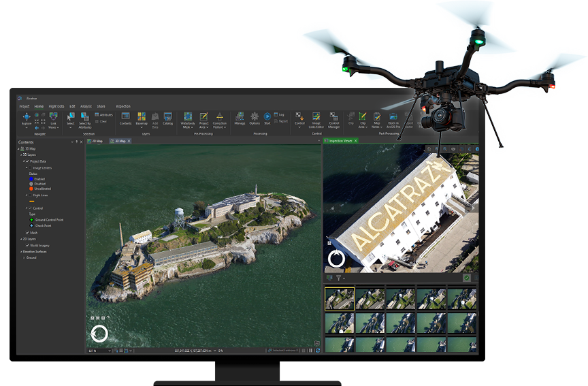588x386 pixels.
Task: Select the Waterbody Mask tool
Action: pos(188,120)
